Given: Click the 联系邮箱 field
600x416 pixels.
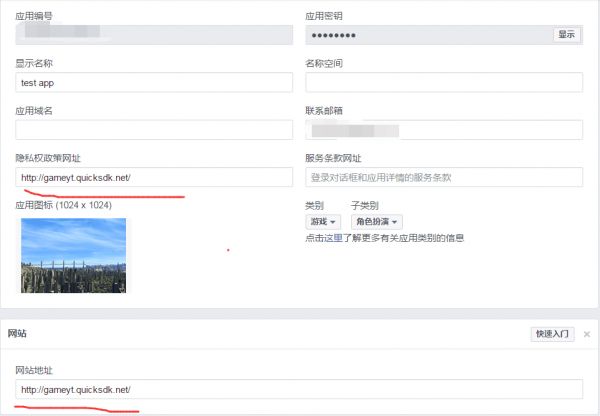Looking at the screenshot, I should tap(444, 130).
